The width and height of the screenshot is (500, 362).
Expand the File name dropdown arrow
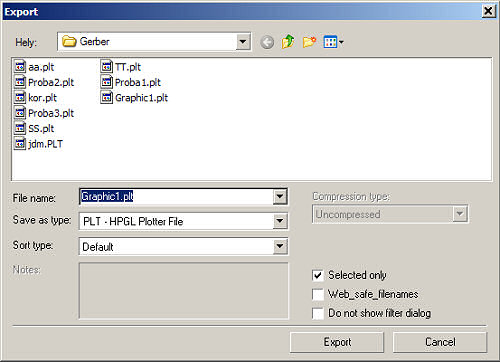(280, 197)
